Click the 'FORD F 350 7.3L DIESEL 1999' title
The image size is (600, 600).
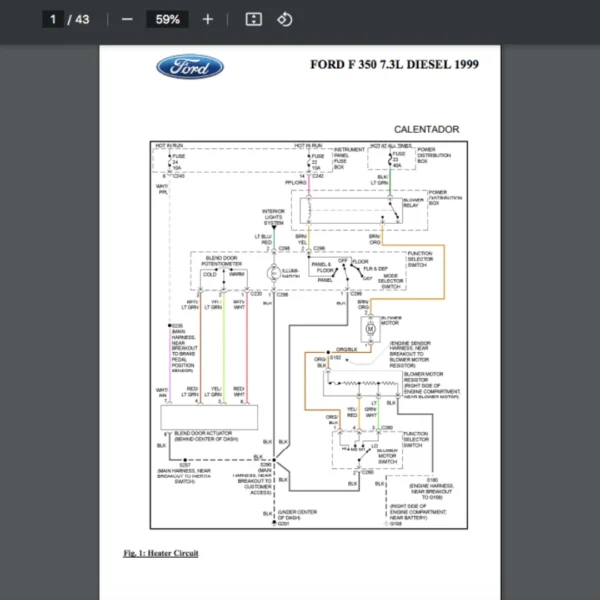tap(394, 66)
